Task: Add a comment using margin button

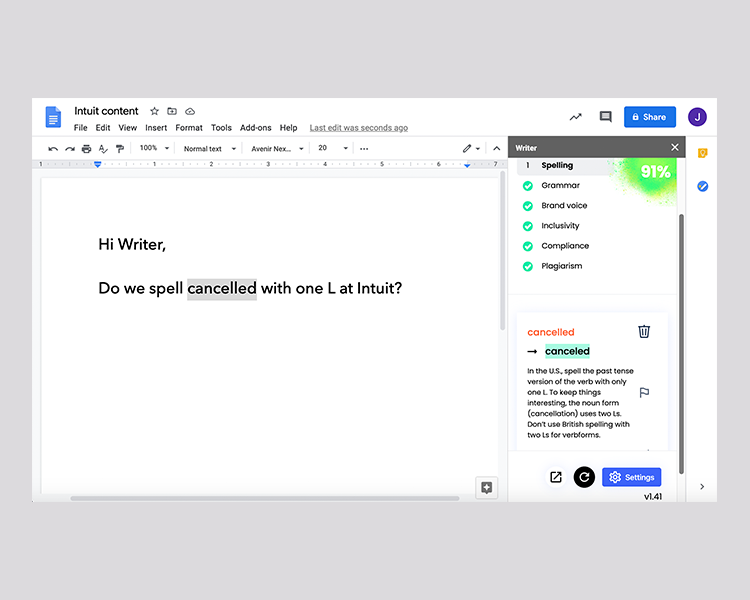Action: [x=486, y=488]
